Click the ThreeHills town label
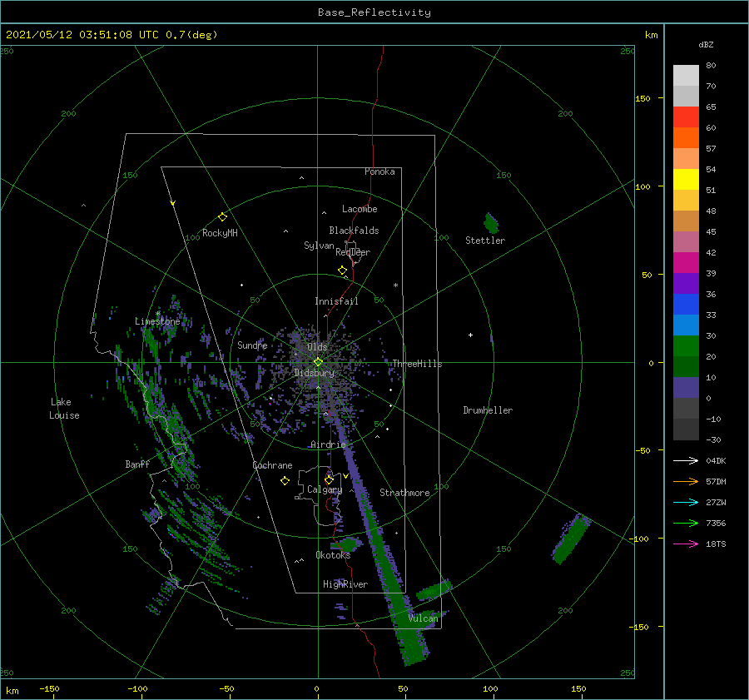Image resolution: width=749 pixels, height=700 pixels. (418, 364)
